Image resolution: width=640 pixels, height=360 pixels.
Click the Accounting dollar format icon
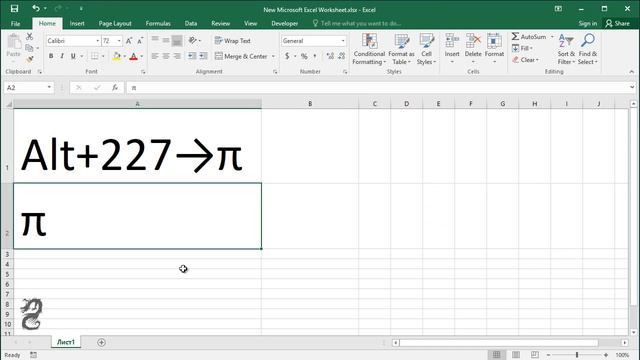(287, 56)
